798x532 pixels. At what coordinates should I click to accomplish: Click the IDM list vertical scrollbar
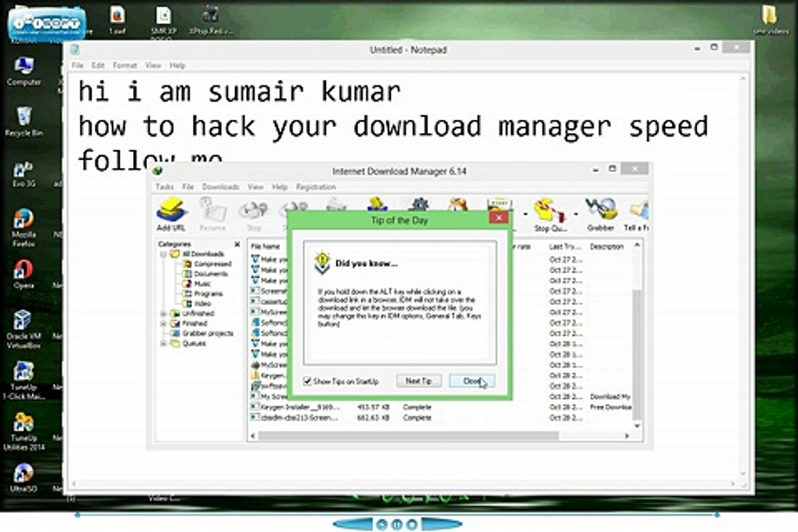coord(637,354)
